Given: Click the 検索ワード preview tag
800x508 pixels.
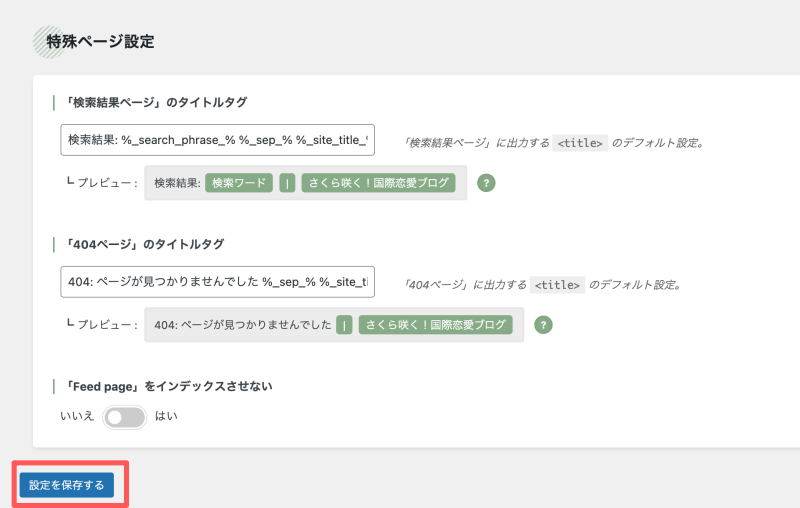Looking at the screenshot, I should click(x=239, y=183).
